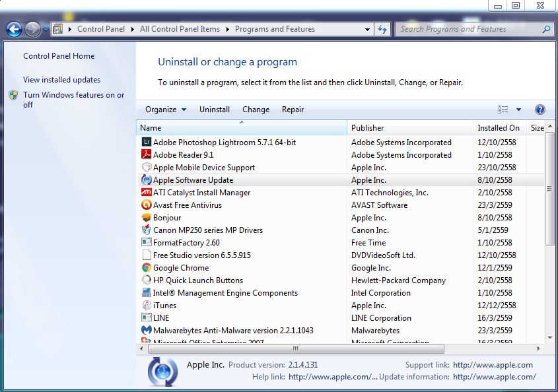Click the vertical scrollbar up arrow
558x392 pixels.
(550, 126)
